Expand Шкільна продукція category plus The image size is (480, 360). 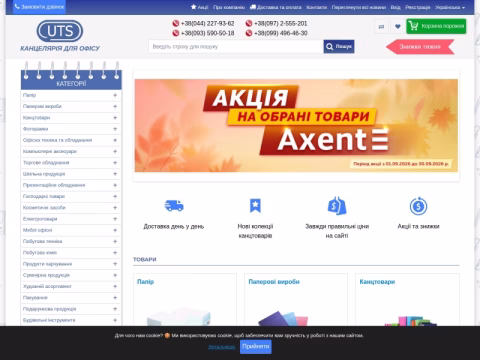[x=115, y=174]
